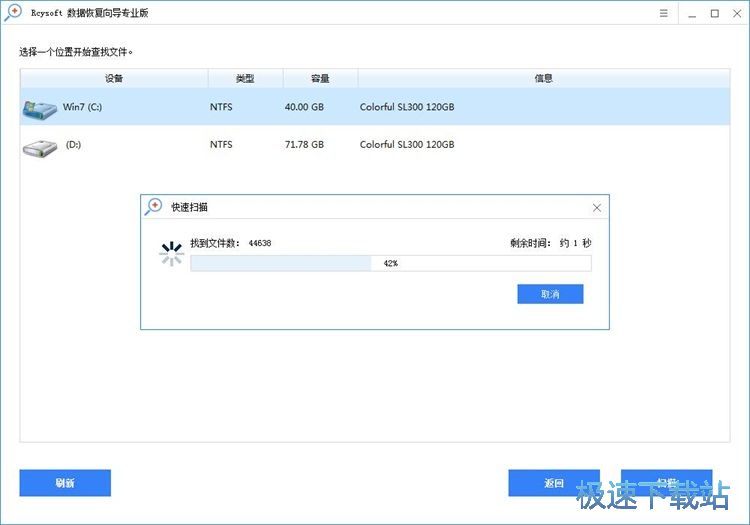
Task: Click the 刷新 refresh button
Action: coord(65,483)
